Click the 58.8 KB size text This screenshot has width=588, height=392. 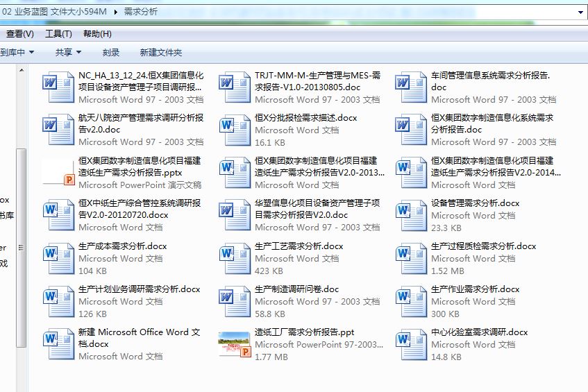point(270,314)
